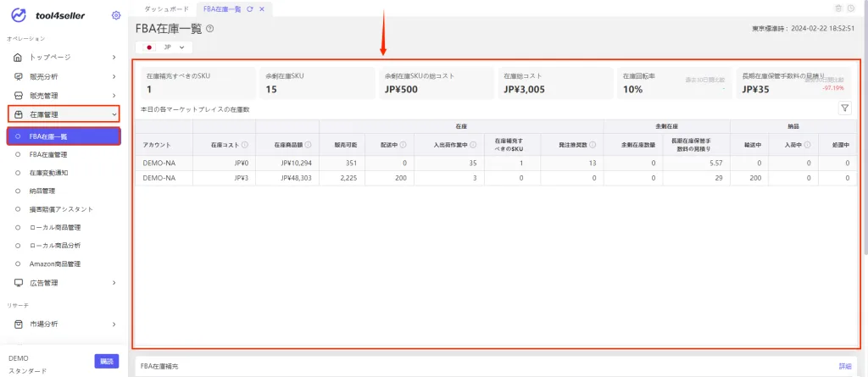Screen dimensions: 868x377
Task: Click the trash icon at top right
Action: (x=838, y=8)
